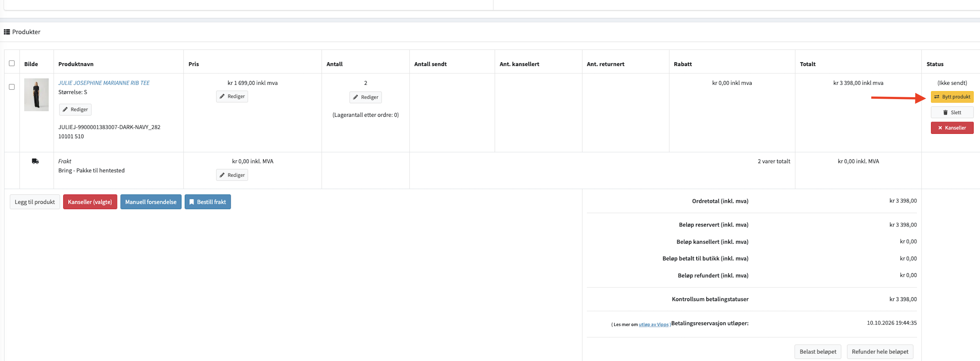Click the Produkter list icon in section header

[x=7, y=32]
